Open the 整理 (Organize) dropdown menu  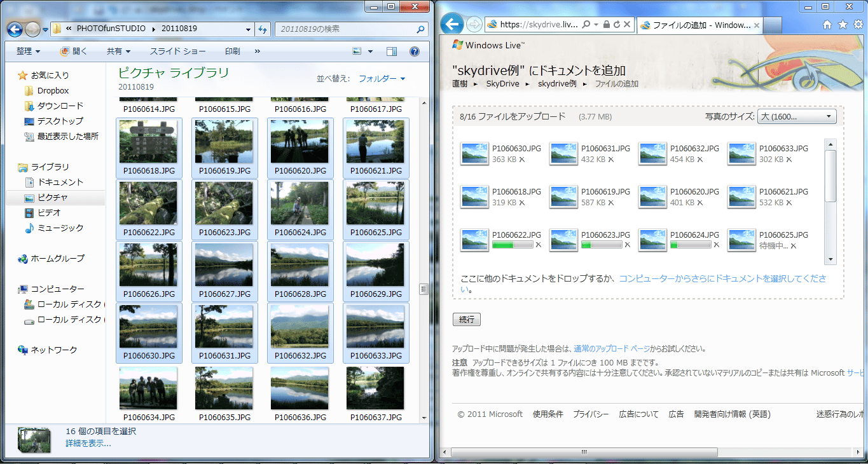[27, 51]
